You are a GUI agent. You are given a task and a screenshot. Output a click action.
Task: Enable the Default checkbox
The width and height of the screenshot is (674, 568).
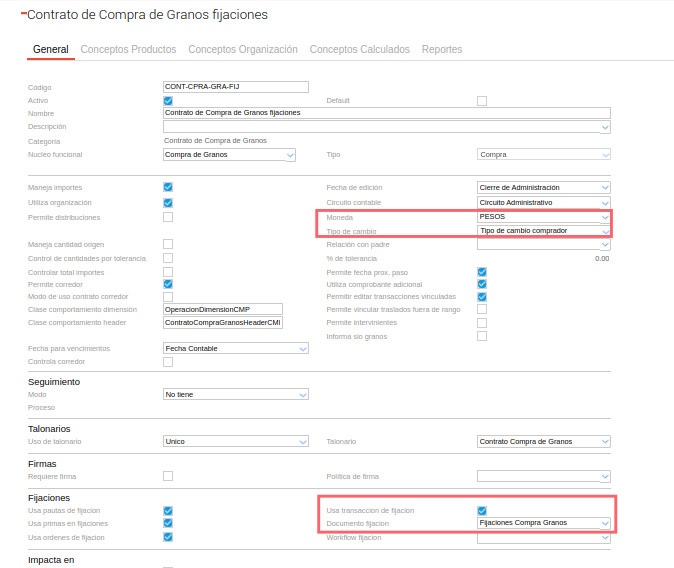pos(482,101)
